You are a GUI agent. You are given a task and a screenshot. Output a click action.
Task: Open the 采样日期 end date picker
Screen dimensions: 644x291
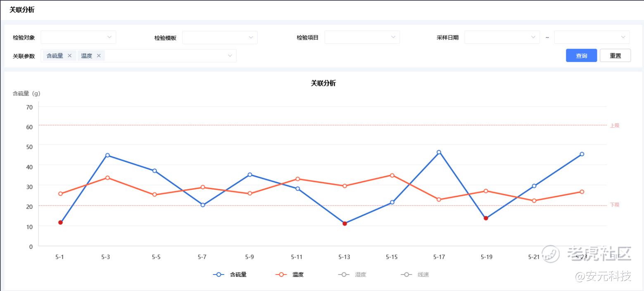tap(592, 37)
